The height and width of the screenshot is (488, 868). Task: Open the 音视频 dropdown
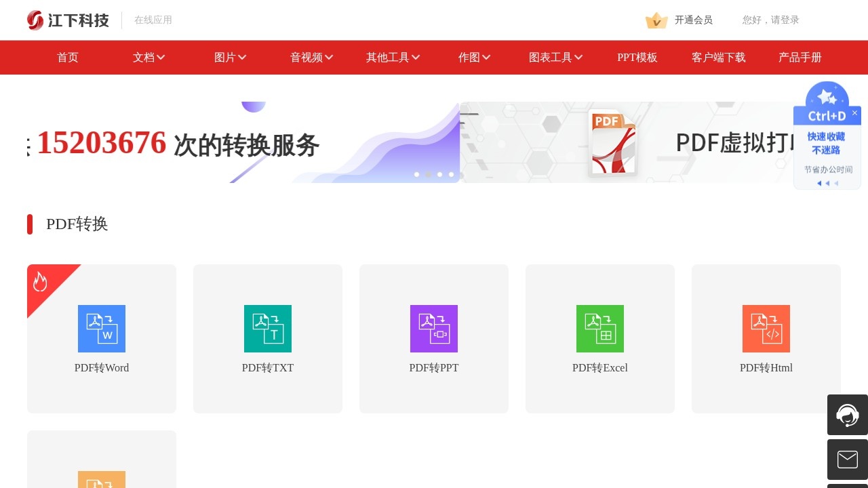tap(310, 58)
